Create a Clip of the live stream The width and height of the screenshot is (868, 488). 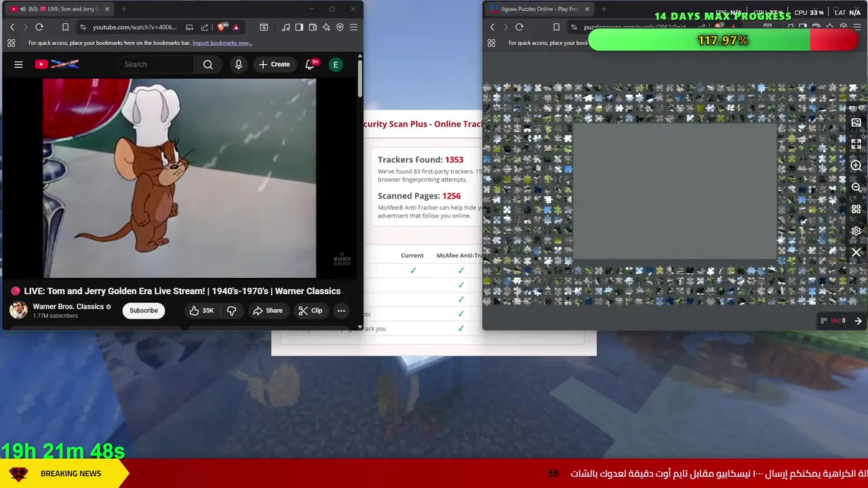311,310
